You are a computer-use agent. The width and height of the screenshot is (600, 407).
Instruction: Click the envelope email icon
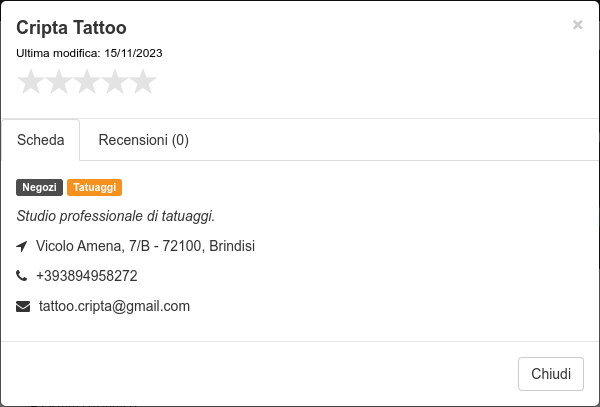[23, 306]
